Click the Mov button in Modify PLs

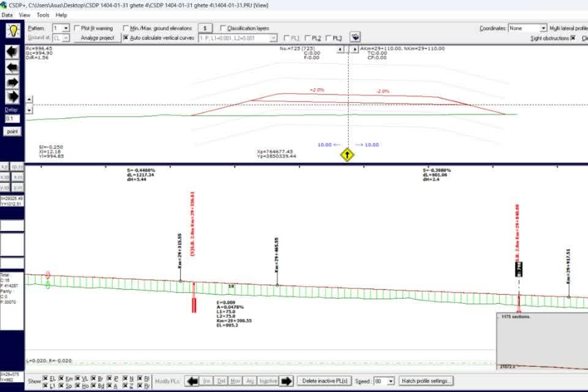(235, 381)
